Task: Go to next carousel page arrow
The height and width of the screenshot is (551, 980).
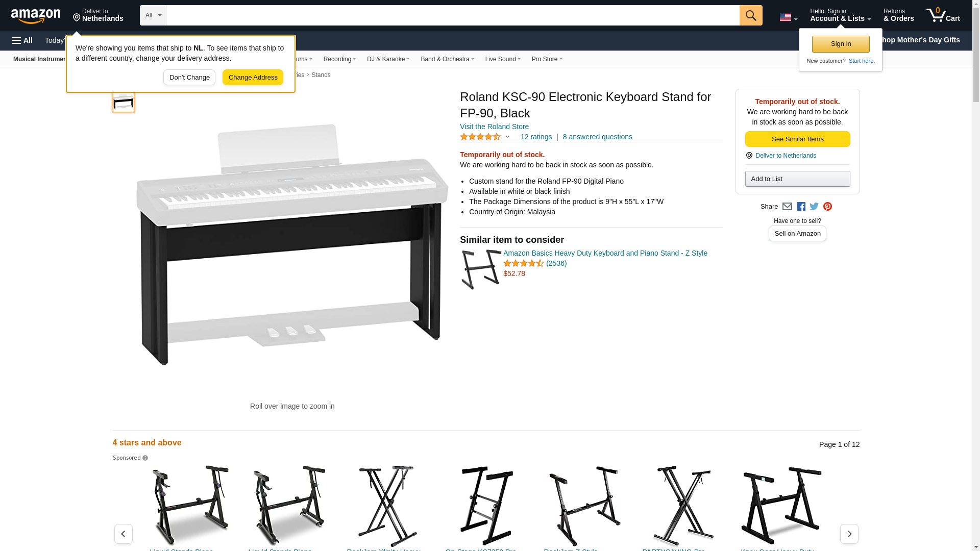Action: click(x=849, y=534)
